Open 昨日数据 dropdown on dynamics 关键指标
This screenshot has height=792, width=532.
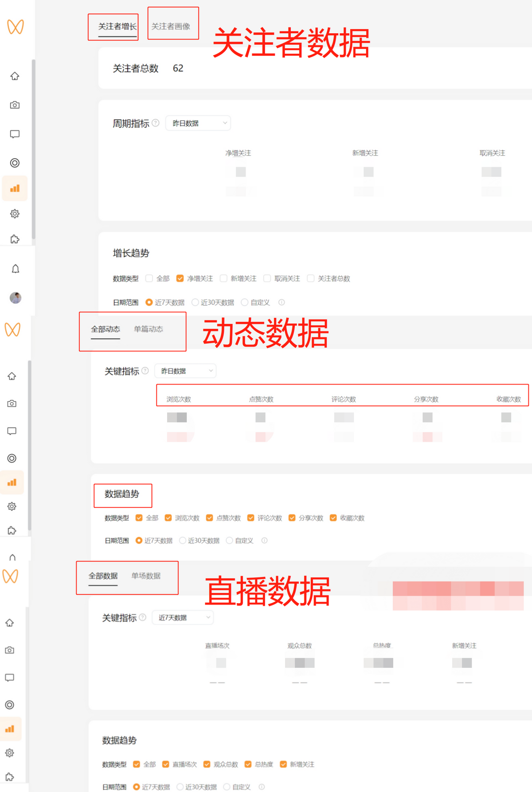pos(185,371)
